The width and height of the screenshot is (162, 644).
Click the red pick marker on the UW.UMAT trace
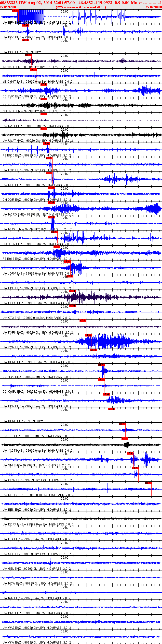click(x=44, y=129)
